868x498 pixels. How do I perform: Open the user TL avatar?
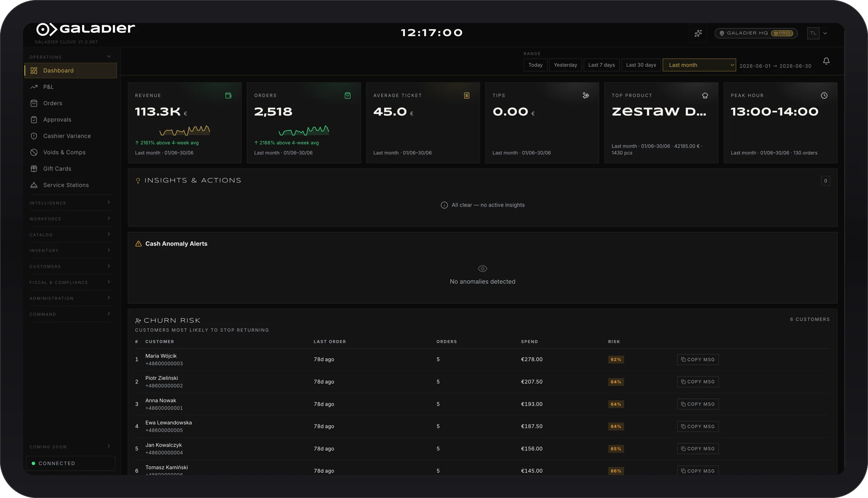(813, 33)
